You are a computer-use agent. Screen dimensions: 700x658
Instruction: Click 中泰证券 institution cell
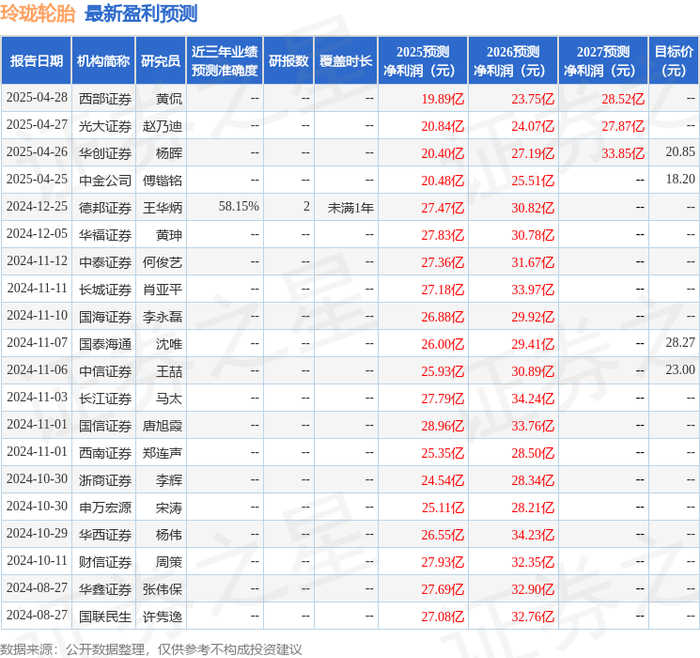pos(105,262)
